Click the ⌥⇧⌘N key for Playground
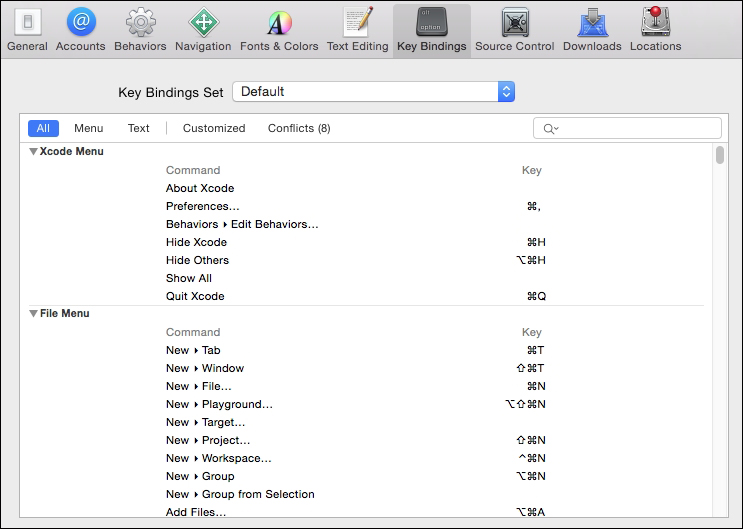743x529 pixels. 525,404
